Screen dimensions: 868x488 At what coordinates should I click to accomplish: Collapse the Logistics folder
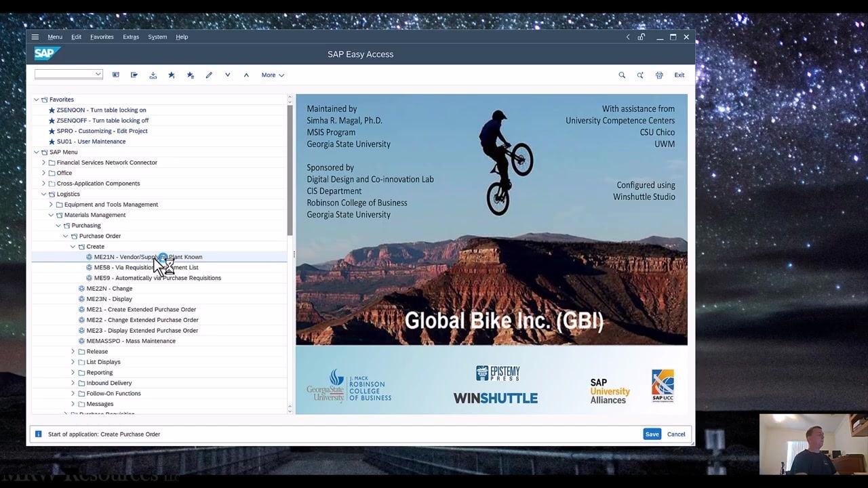(44, 194)
